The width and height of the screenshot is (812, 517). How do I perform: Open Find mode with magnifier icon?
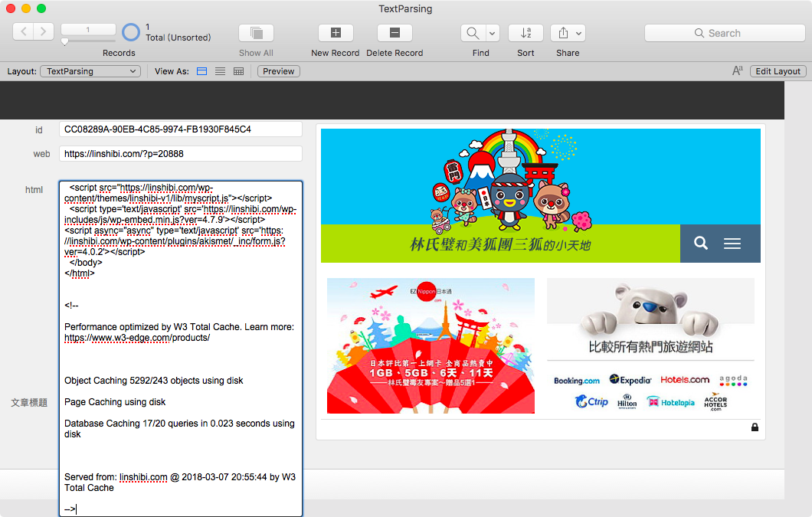[x=473, y=33]
